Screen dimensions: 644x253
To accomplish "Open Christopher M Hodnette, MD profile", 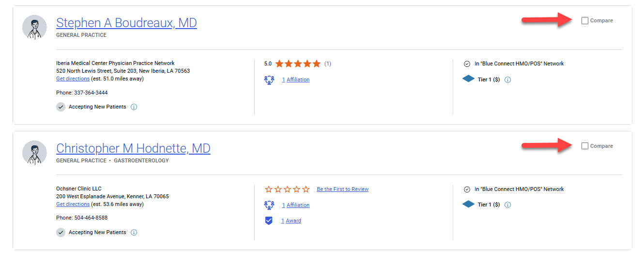I will [x=133, y=148].
